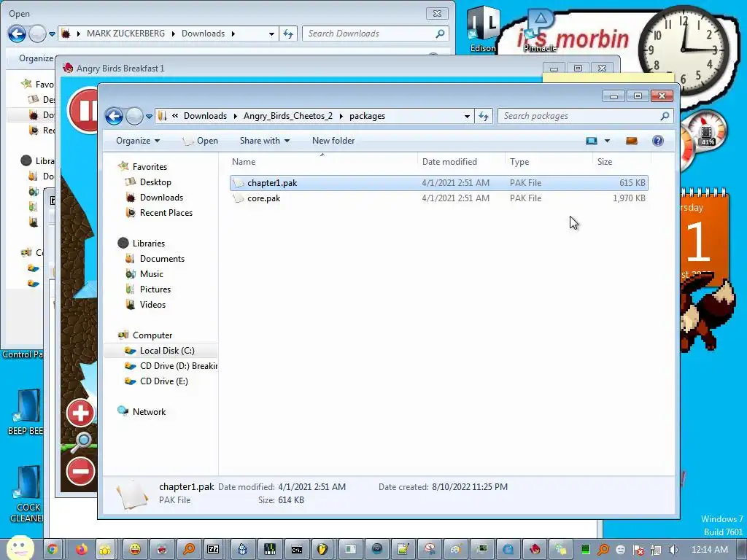Select Local Disk (C:)
747x560 pixels.
coord(160,351)
